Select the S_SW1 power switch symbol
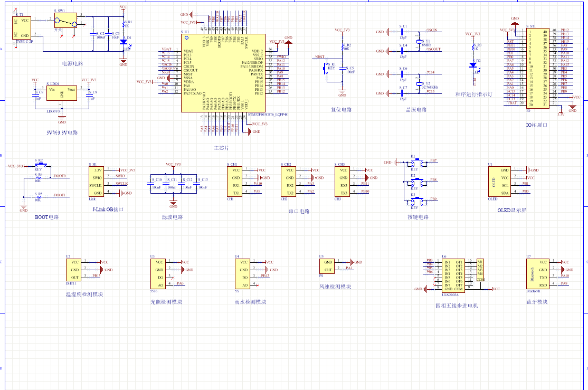The width and height of the screenshot is (588, 390). (x=65, y=21)
